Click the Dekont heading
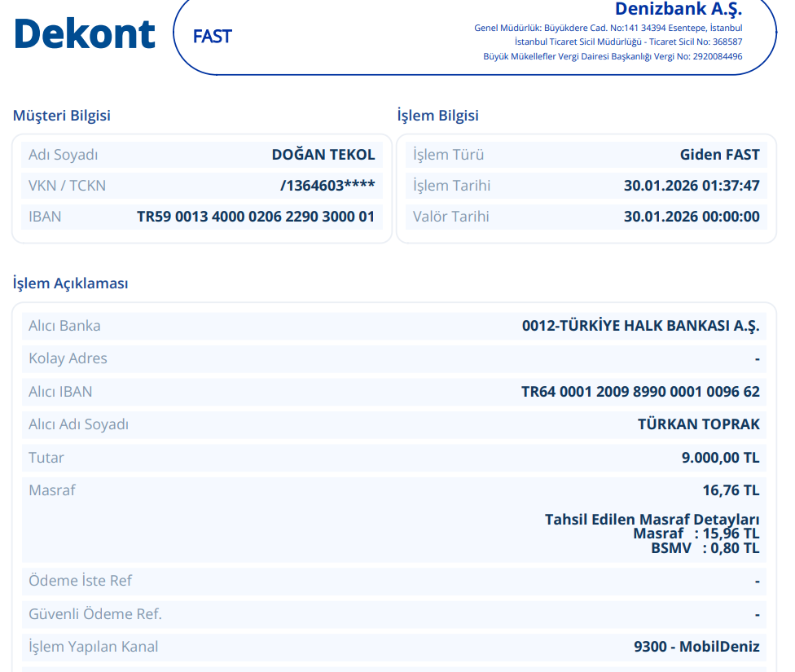 pos(85,34)
